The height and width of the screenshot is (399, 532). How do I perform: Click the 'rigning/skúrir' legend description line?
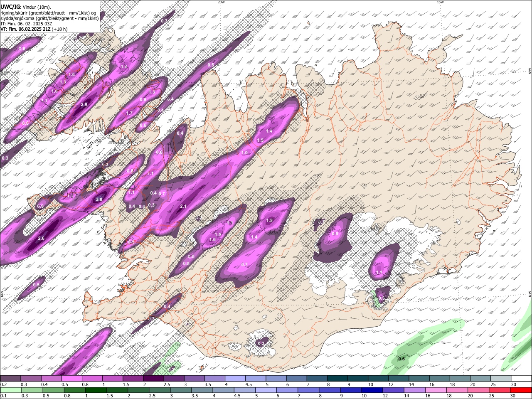[49, 13]
